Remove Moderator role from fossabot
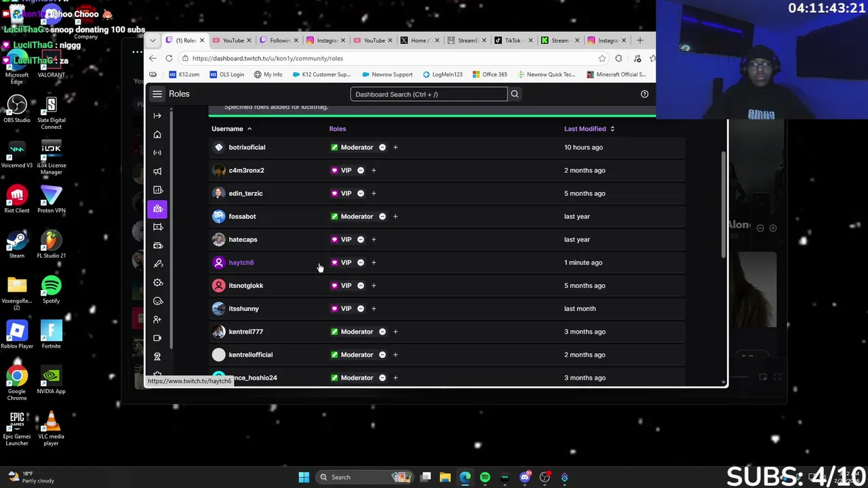The height and width of the screenshot is (488, 868). [x=382, y=216]
